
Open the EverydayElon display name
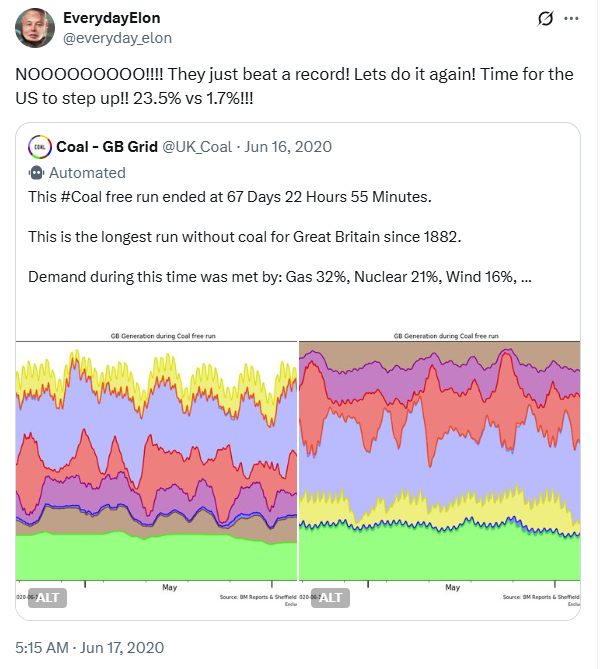pos(111,18)
